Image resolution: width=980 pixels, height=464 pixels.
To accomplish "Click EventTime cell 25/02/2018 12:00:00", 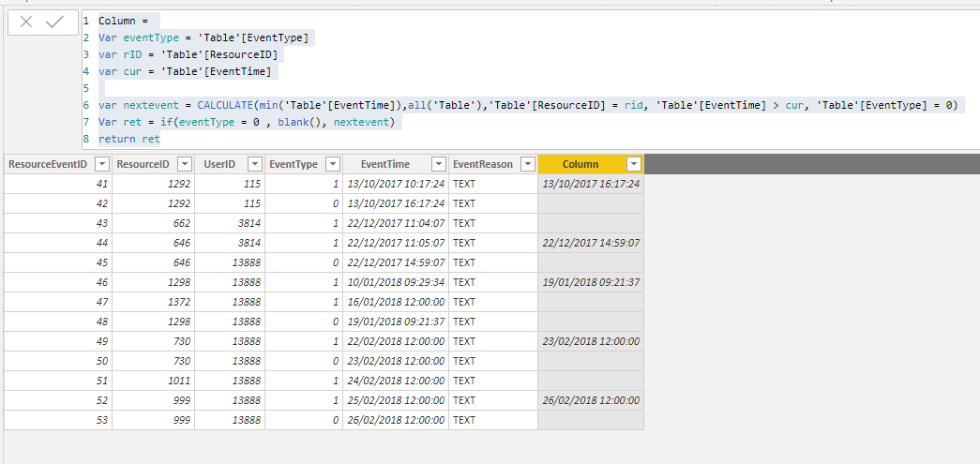I will pos(396,400).
